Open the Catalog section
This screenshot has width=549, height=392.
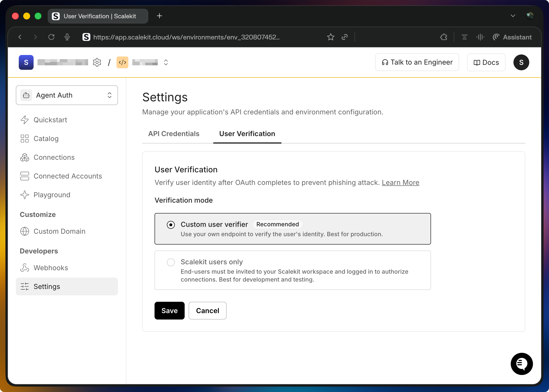pos(46,139)
